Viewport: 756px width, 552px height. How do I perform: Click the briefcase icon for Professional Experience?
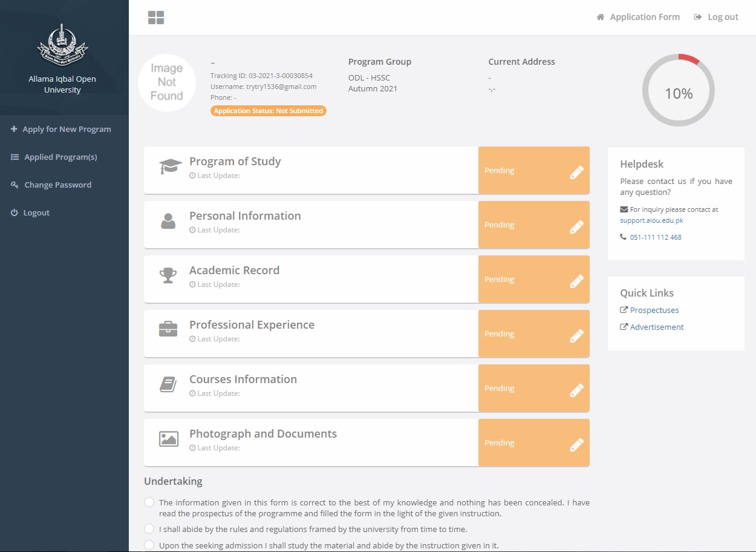click(x=168, y=329)
